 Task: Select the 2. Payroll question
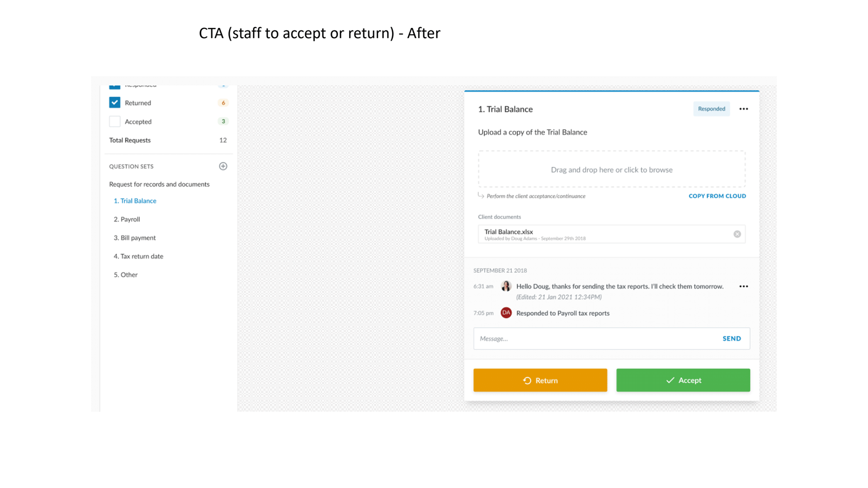tap(127, 219)
